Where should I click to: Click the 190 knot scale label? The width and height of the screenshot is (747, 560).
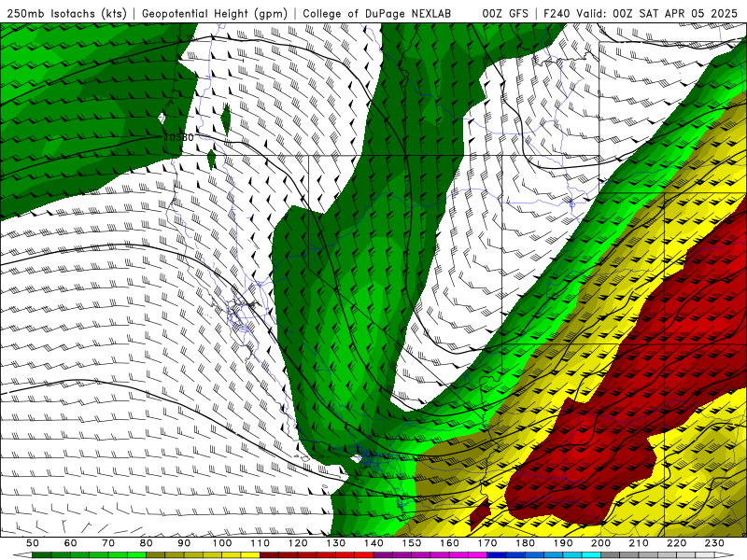coord(564,543)
